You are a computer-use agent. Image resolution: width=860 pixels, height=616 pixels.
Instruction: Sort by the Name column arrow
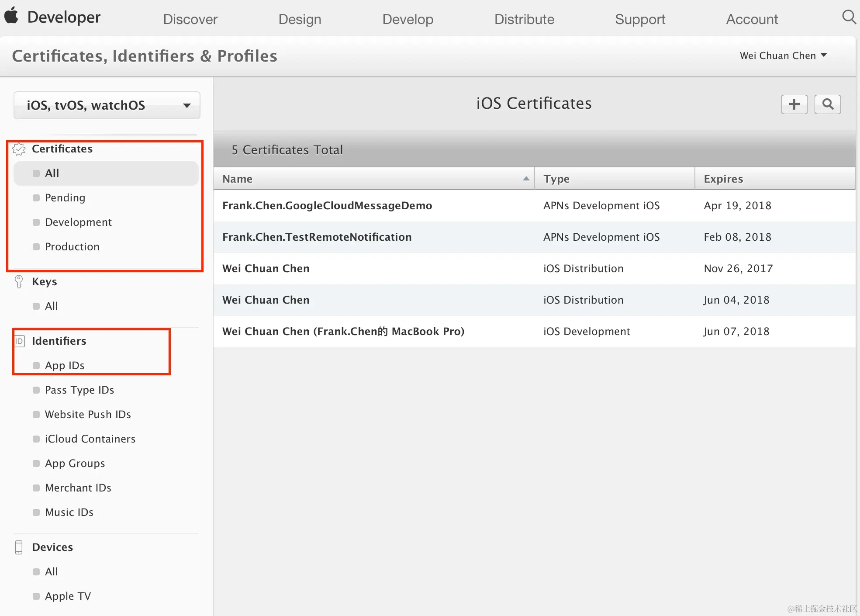pos(526,179)
